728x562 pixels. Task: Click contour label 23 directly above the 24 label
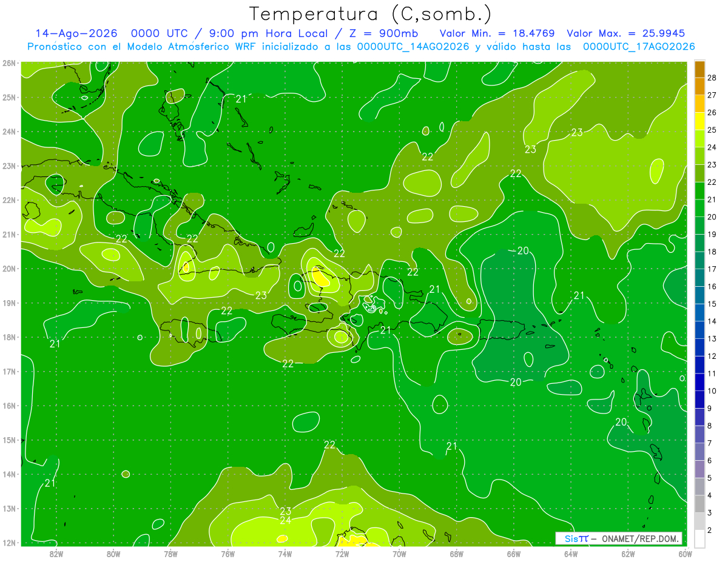click(x=286, y=511)
